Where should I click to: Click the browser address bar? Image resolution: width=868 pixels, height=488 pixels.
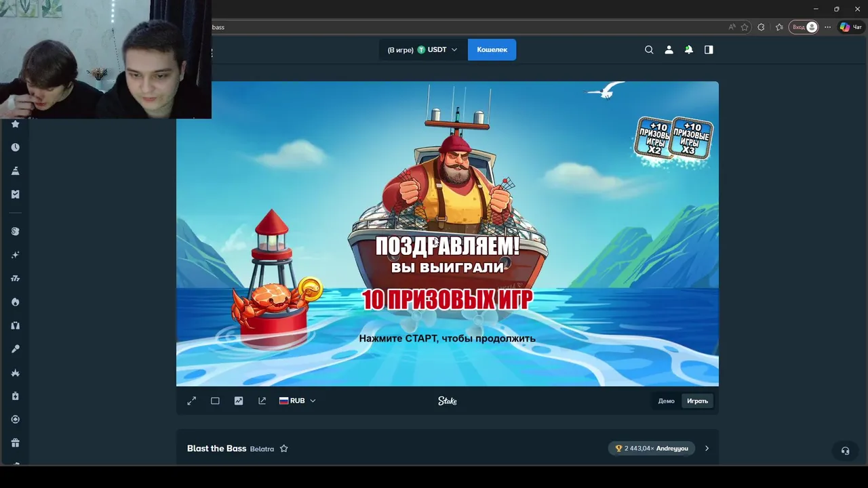click(468, 27)
